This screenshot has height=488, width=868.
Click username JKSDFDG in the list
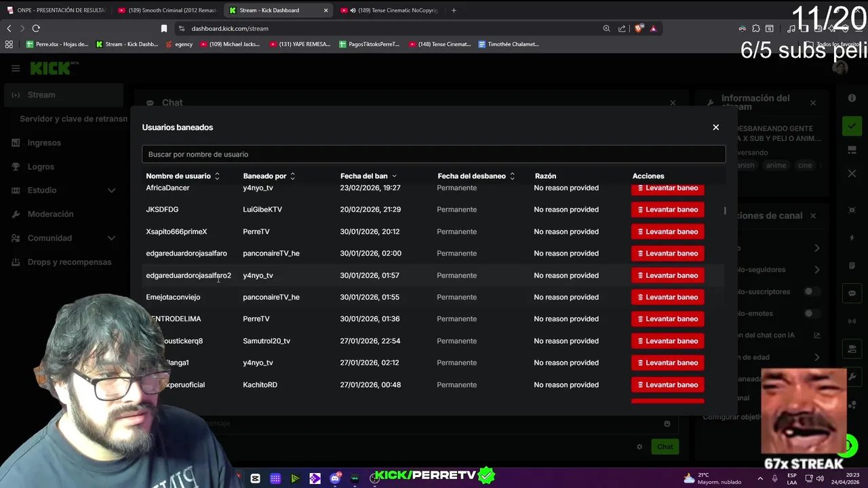[x=162, y=209]
